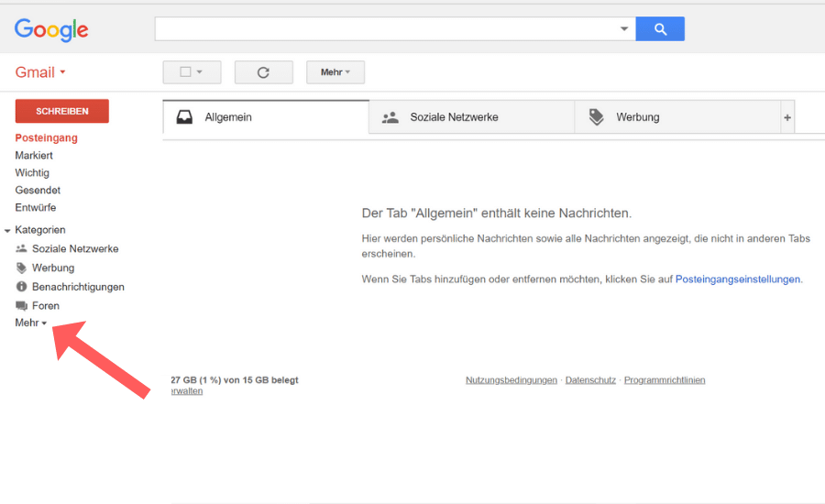
Task: Open the search options dropdown arrow
Action: point(625,29)
